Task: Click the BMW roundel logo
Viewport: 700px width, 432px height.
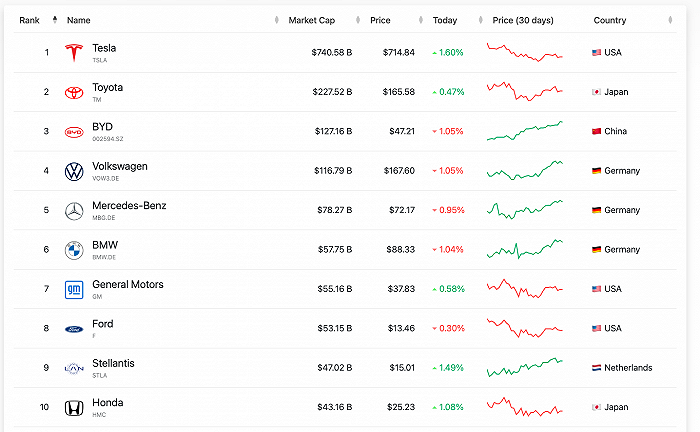Action: click(x=73, y=250)
